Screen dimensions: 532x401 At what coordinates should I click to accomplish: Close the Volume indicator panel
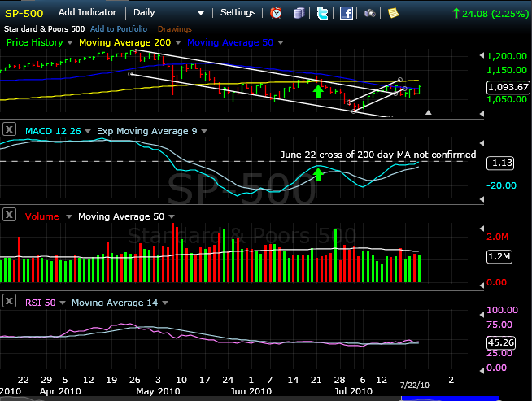11,216
